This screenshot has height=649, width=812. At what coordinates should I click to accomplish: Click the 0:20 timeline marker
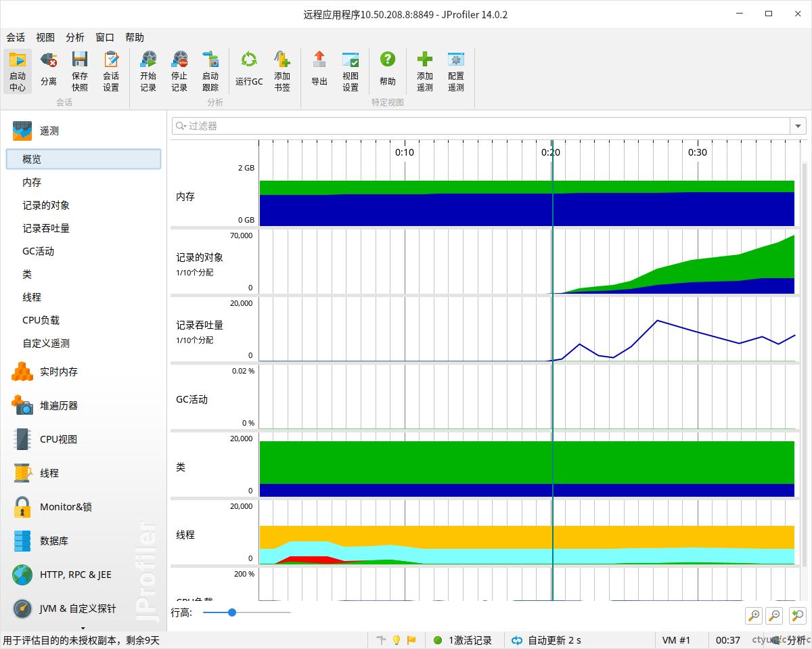pos(551,152)
